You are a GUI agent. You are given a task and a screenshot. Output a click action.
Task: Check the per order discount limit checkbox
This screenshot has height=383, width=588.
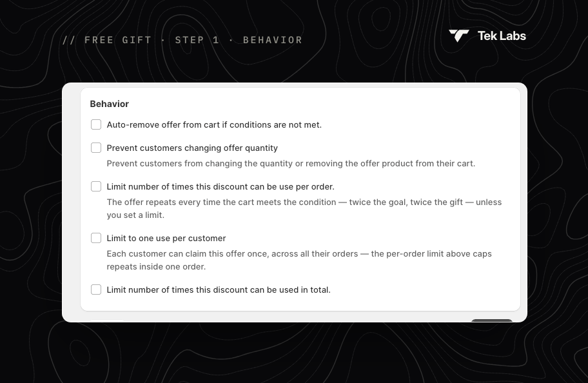click(96, 186)
